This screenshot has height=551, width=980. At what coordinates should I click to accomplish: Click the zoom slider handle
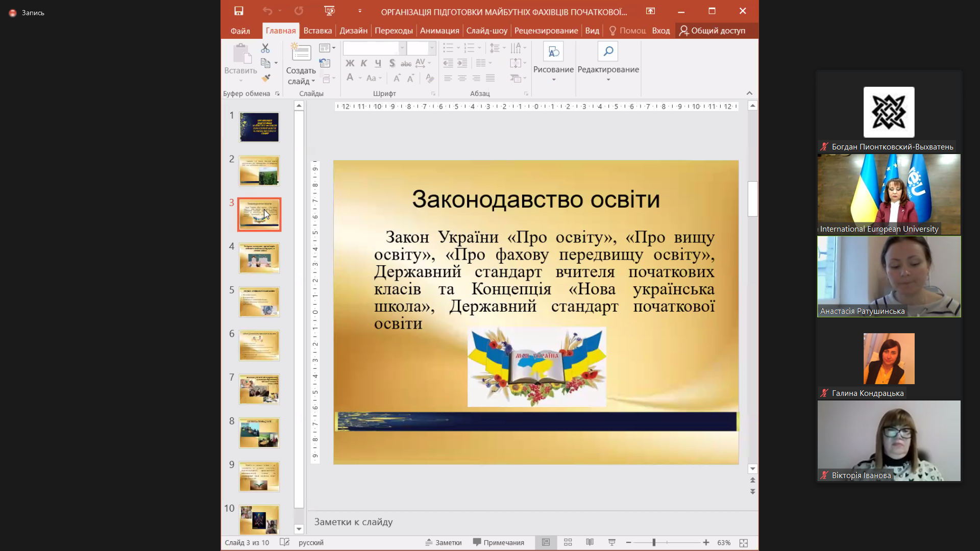click(653, 542)
